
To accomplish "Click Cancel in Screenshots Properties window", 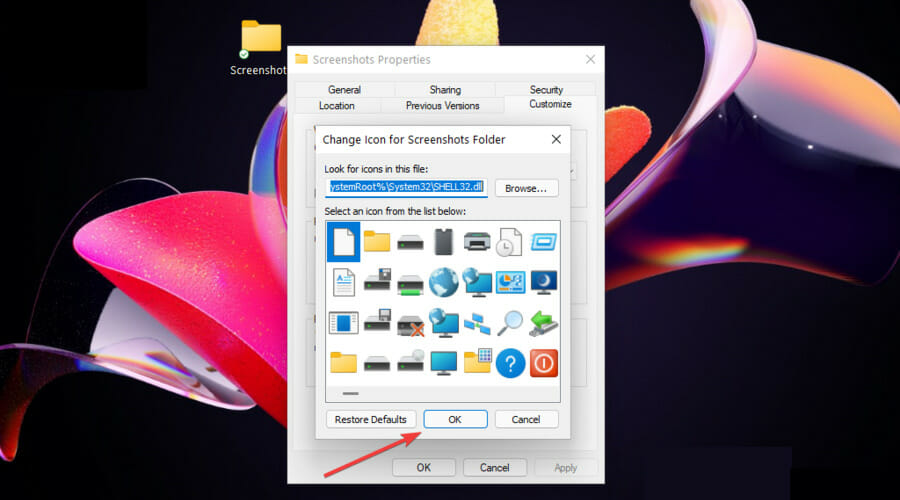I will 494,467.
